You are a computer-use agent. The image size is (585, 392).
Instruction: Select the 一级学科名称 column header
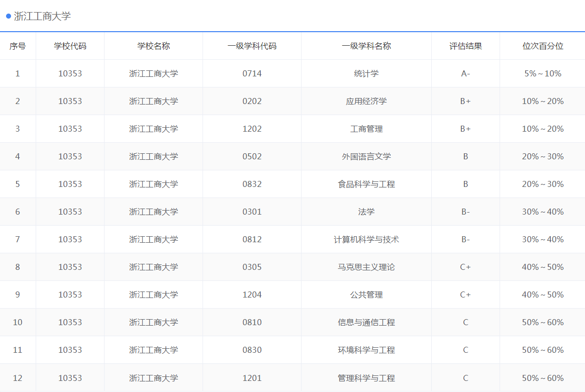point(366,46)
